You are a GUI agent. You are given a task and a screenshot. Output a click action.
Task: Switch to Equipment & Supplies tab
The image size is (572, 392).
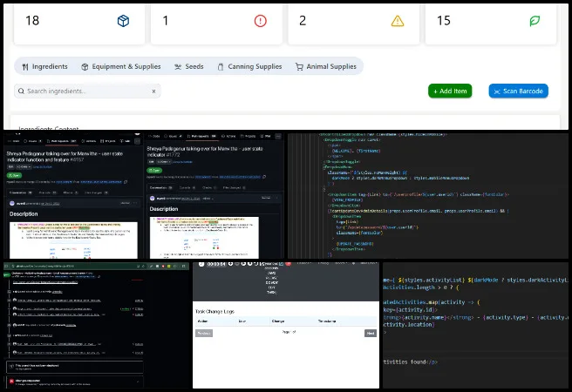pos(121,67)
